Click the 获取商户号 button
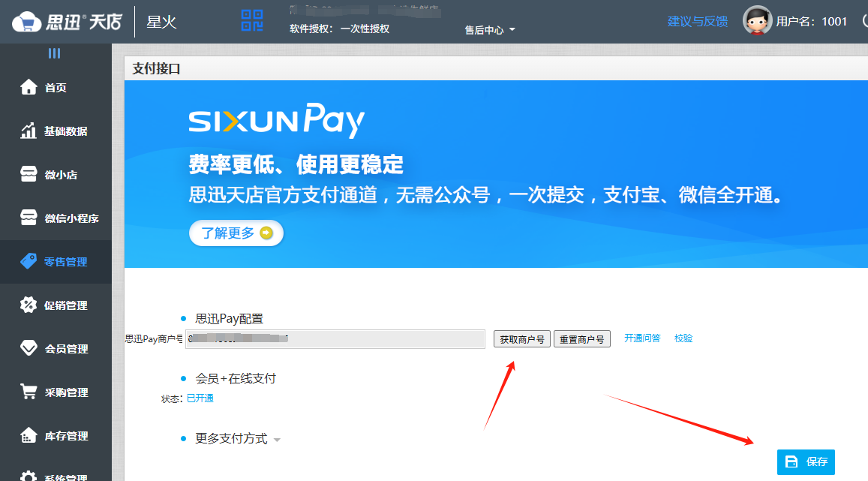Screen dimensions: 868x481 522,338
